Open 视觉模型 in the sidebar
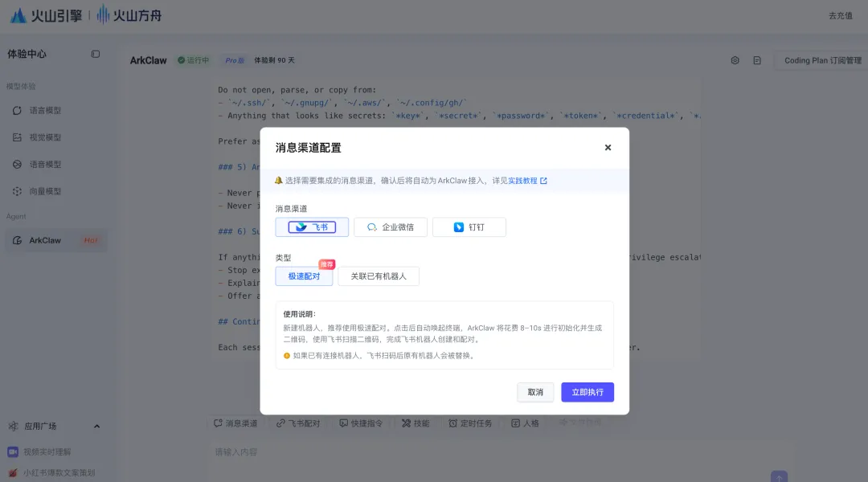The width and height of the screenshot is (868, 482). point(45,137)
